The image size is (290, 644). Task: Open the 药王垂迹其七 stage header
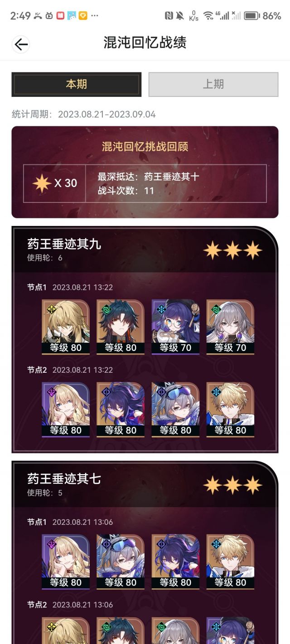pos(145,485)
